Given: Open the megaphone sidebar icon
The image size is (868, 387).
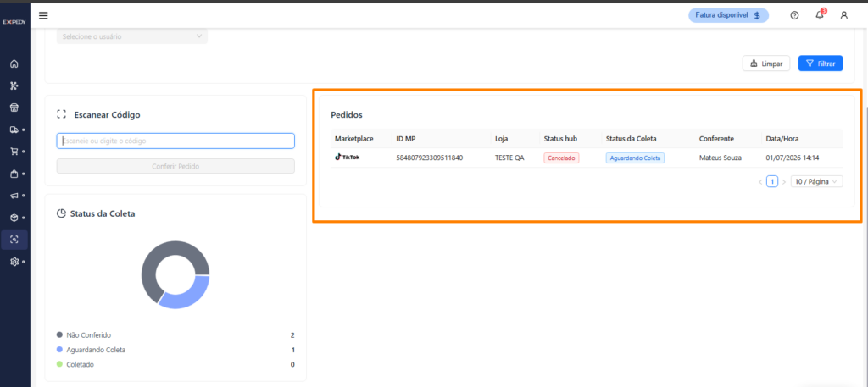Looking at the screenshot, I should (14, 196).
